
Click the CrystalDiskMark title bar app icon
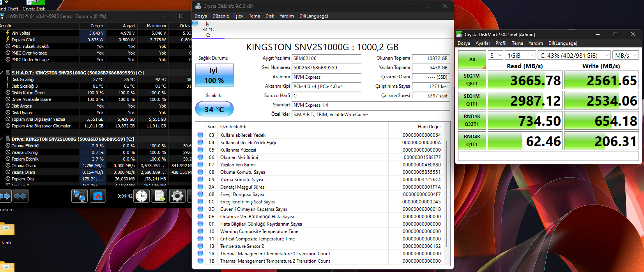459,34
